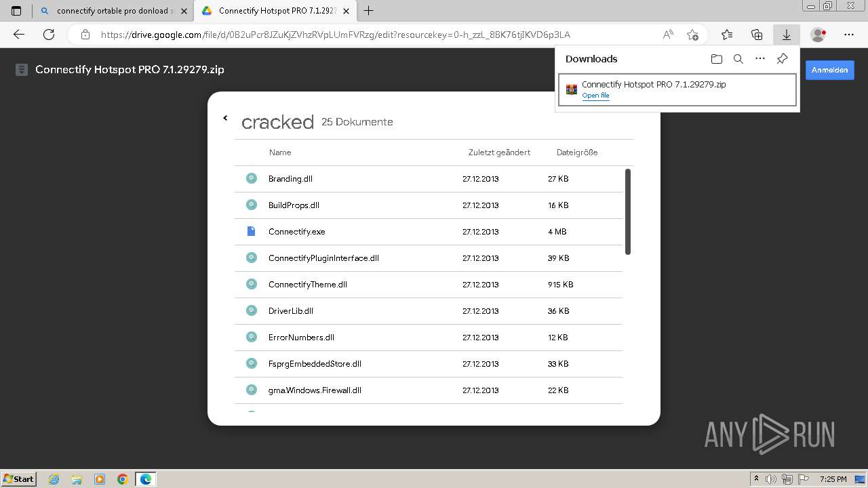868x488 pixels.
Task: Click the zip file header icon
Action: [x=22, y=70]
